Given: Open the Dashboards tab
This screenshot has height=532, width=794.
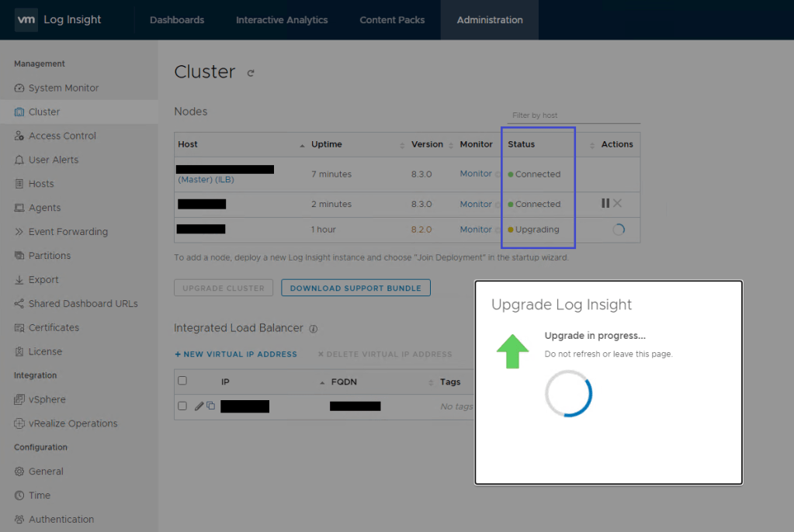Looking at the screenshot, I should point(177,20).
